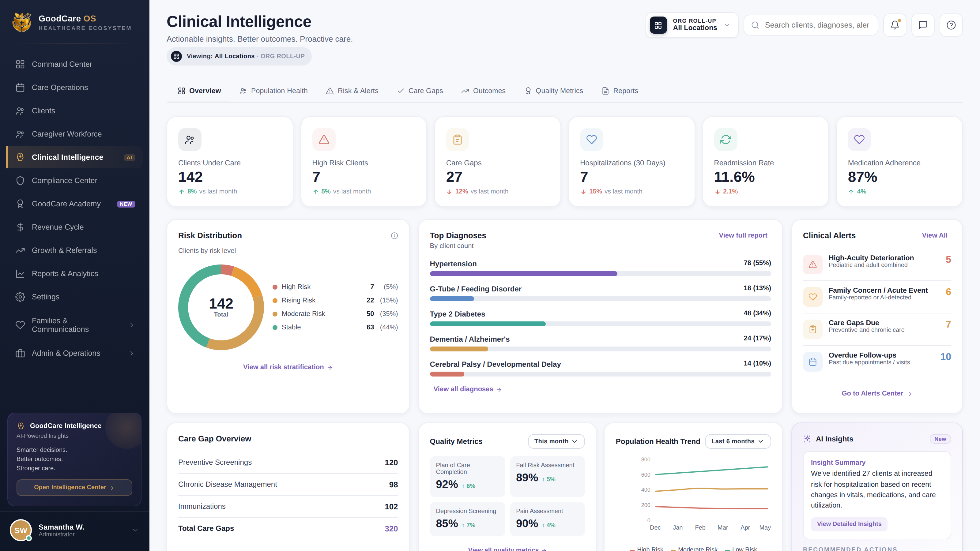980x551 pixels.
Task: Click the Type 2 Diabetes progress bar
Action: pos(600,324)
